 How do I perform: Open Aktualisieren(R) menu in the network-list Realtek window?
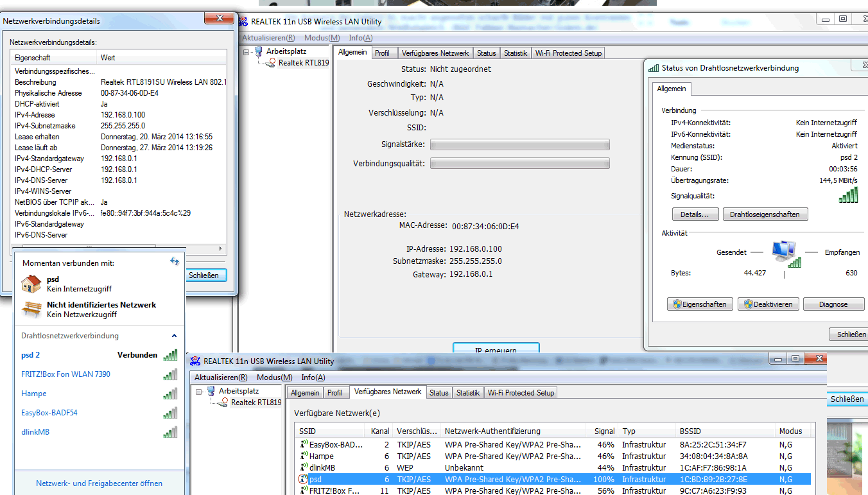221,378
